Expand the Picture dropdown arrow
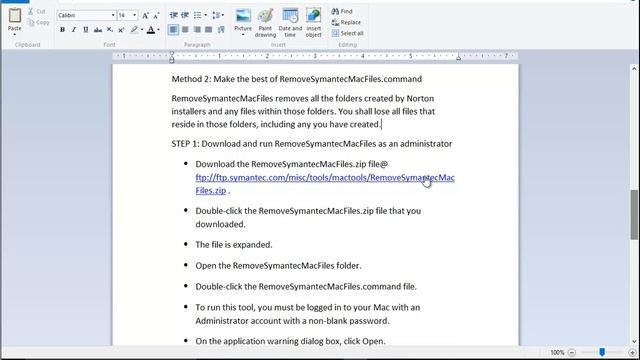640x360 pixels. 243,35
